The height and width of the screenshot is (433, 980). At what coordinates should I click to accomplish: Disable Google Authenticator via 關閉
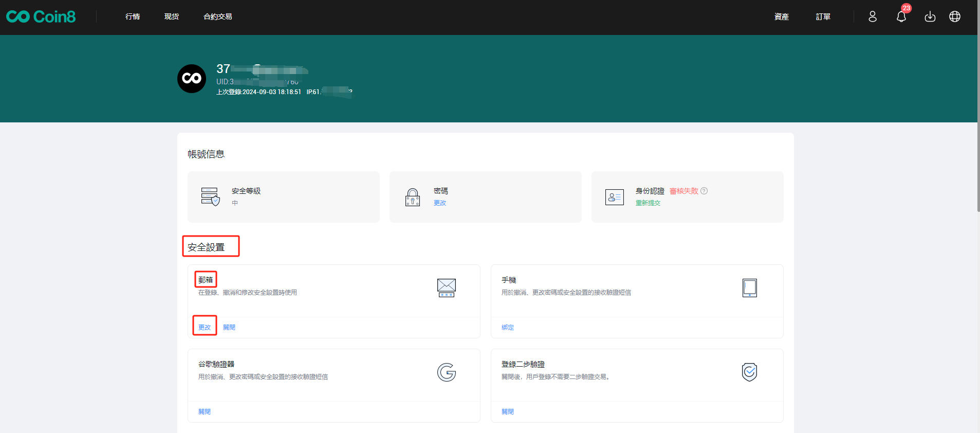205,411
